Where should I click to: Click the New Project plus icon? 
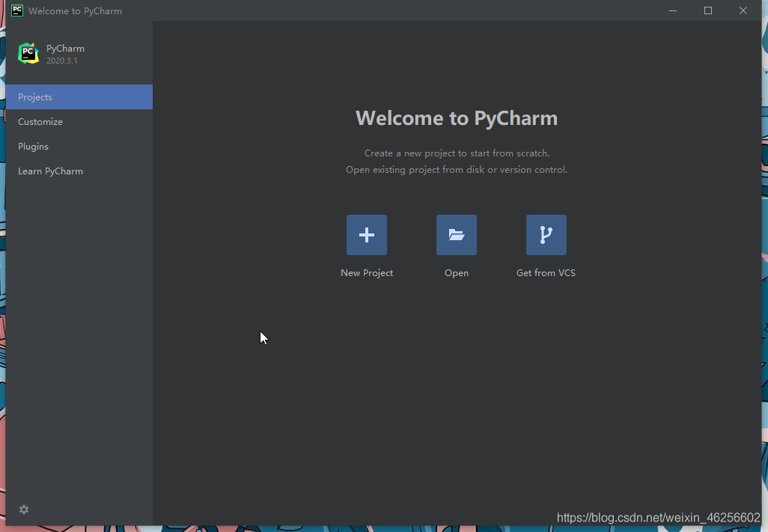coord(366,235)
